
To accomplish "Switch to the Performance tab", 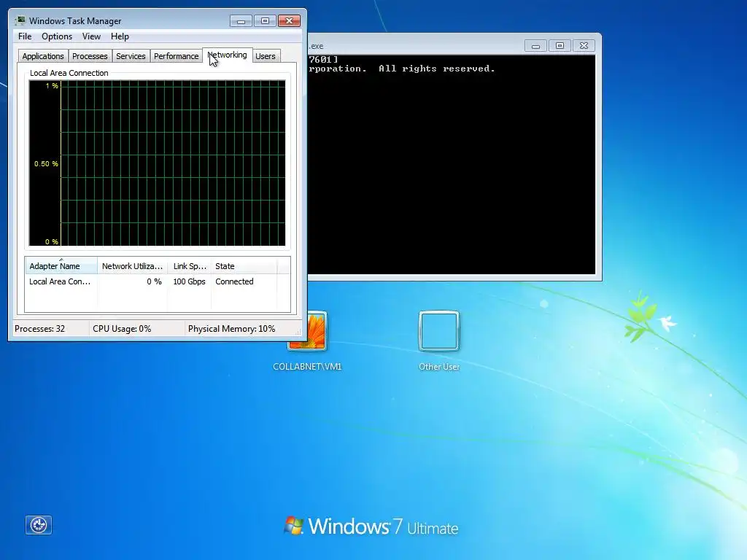I will 176,56.
